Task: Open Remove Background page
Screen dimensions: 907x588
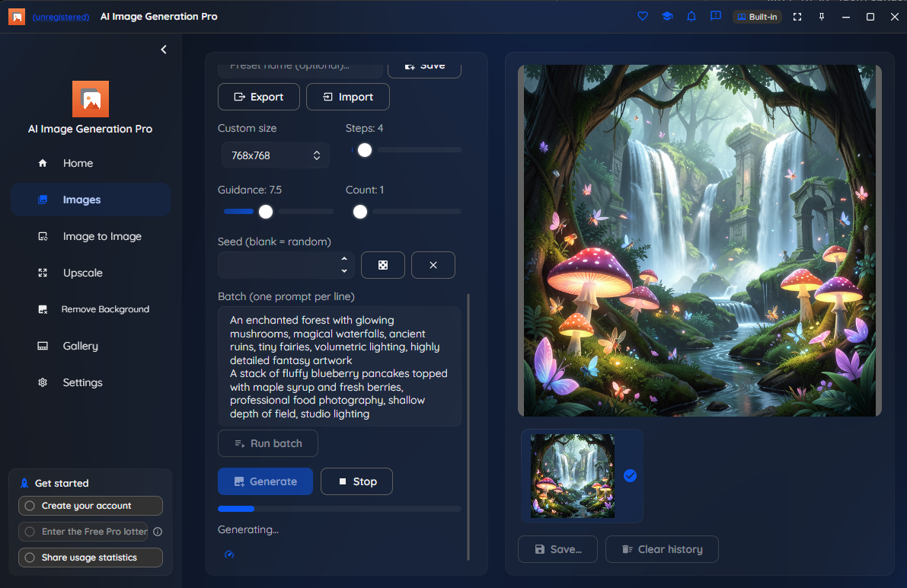Action: coord(90,309)
